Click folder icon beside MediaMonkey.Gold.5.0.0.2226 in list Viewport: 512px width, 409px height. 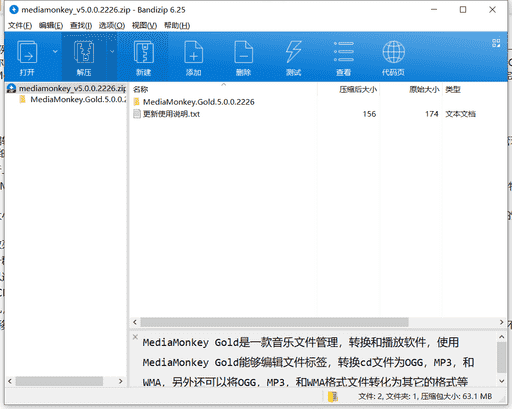tap(137, 102)
